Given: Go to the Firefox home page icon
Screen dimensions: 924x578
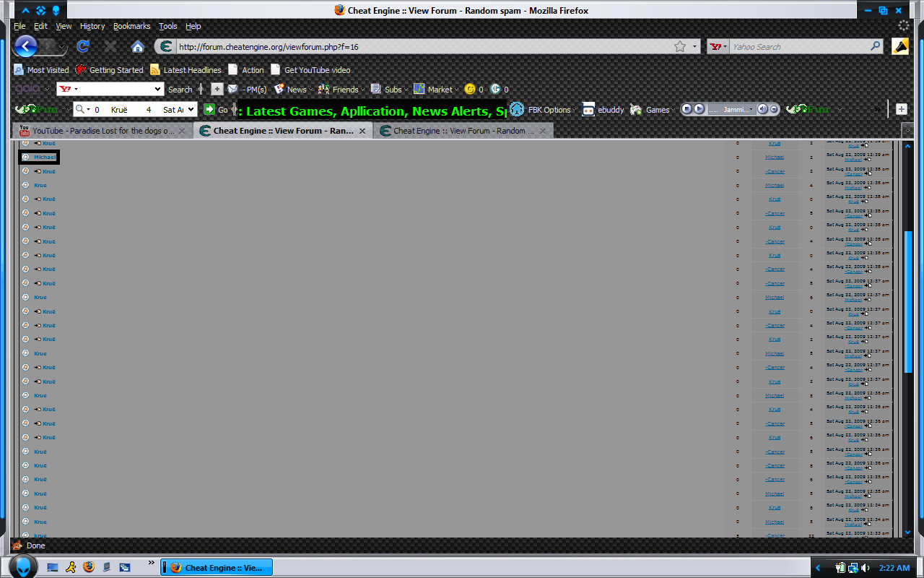Looking at the screenshot, I should (137, 47).
